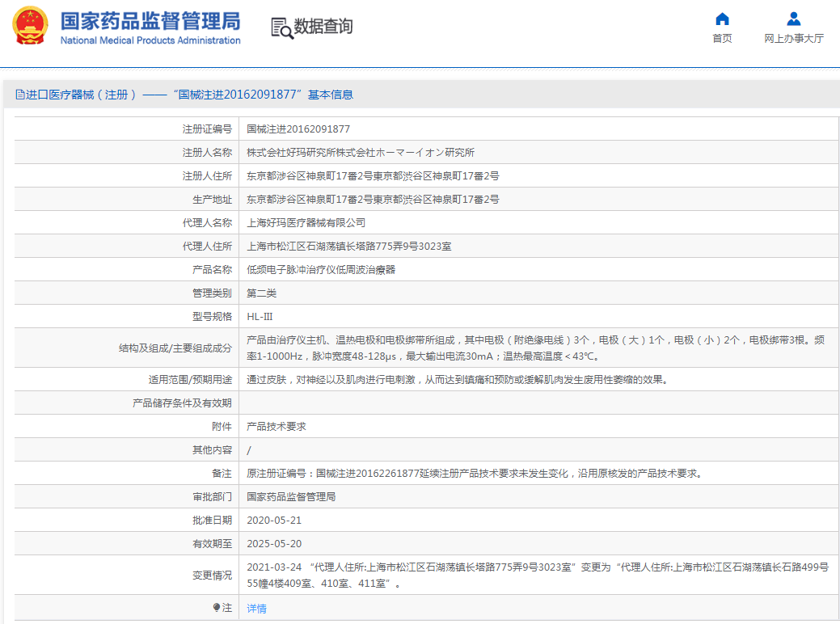This screenshot has width=840, height=624.
Task: Click the National Medical Products Administration text
Action: click(150, 40)
